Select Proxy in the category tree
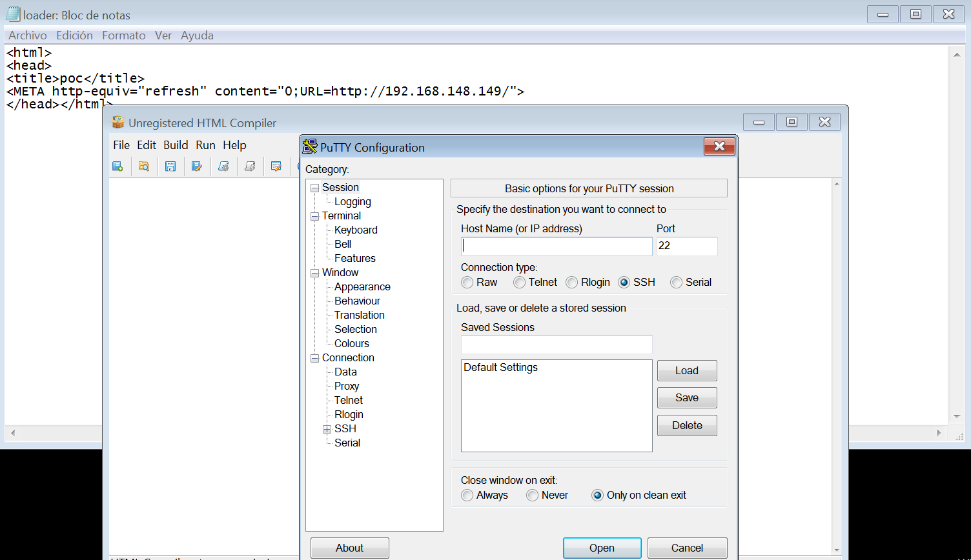Viewport: 971px width, 560px height. pyautogui.click(x=346, y=386)
